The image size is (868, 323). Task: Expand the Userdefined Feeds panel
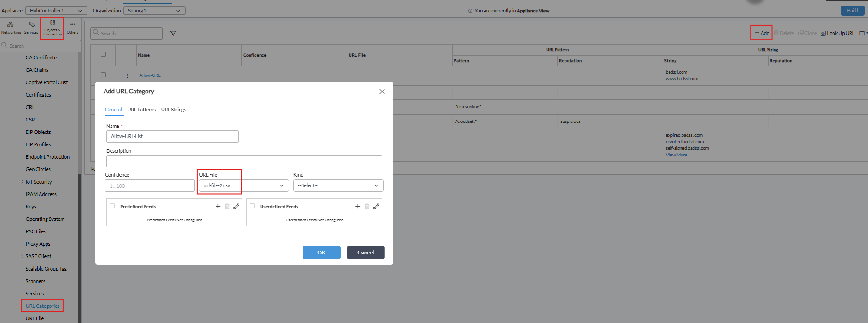point(376,207)
